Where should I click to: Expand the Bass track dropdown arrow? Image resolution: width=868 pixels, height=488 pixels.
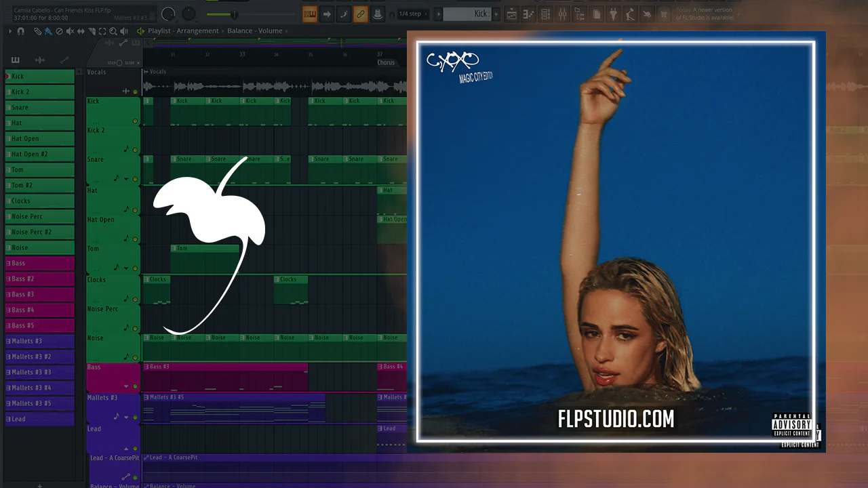tap(126, 386)
